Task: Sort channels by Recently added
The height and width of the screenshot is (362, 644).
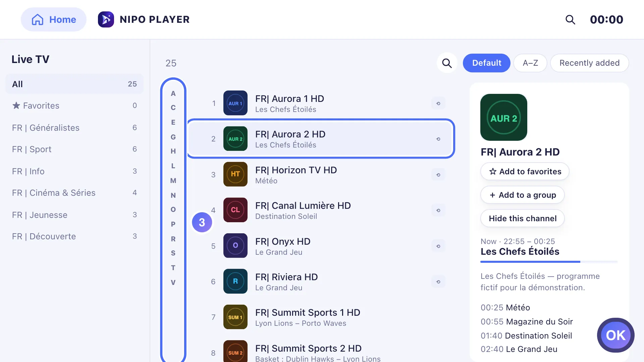Action: click(x=589, y=63)
